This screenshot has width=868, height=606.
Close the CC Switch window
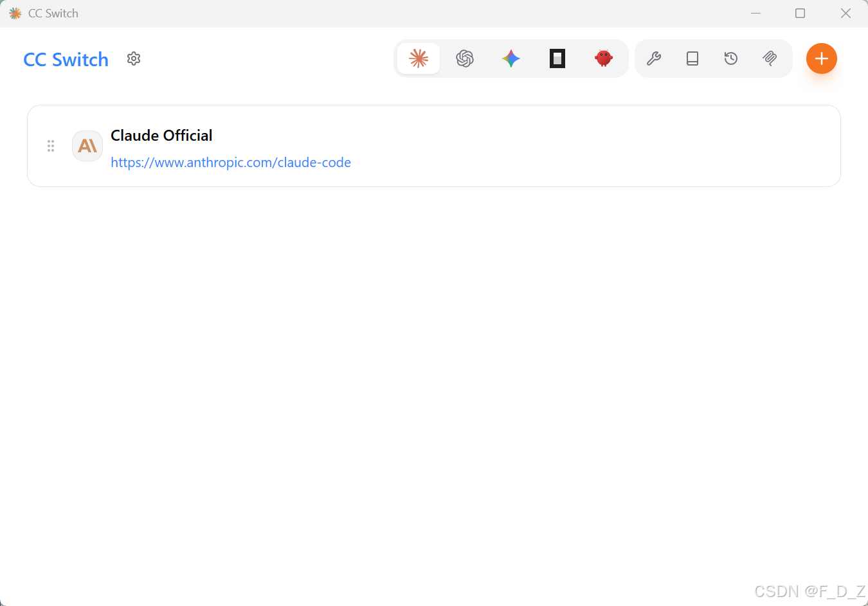[845, 13]
